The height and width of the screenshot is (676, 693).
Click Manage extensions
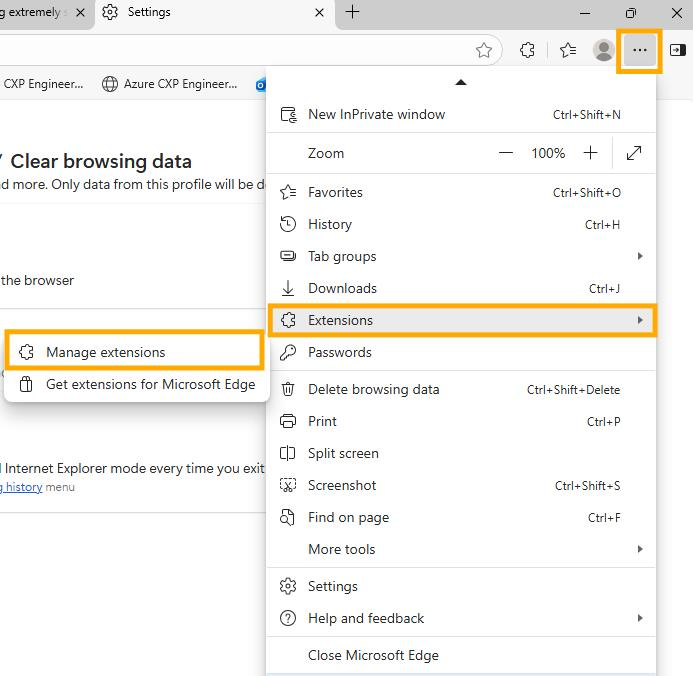(135, 352)
